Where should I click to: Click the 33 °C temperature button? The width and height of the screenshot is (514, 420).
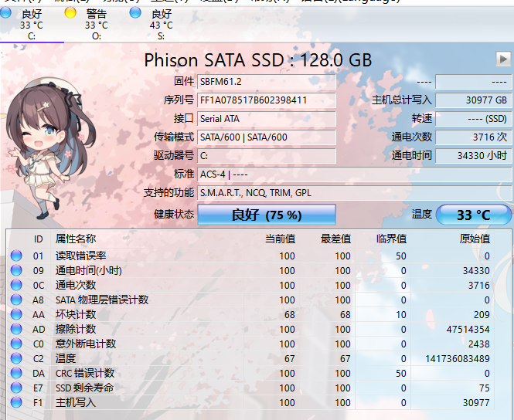point(474,215)
